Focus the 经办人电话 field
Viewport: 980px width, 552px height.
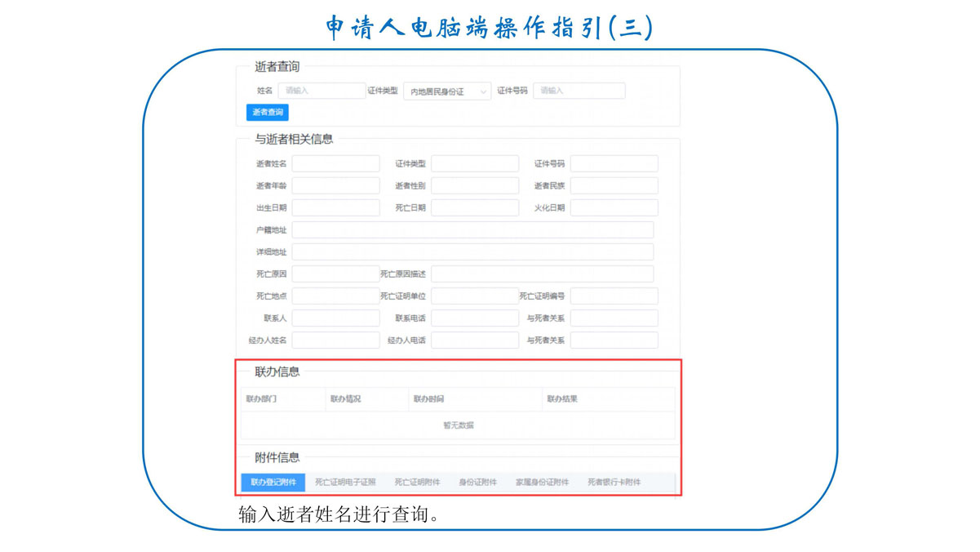click(x=475, y=341)
